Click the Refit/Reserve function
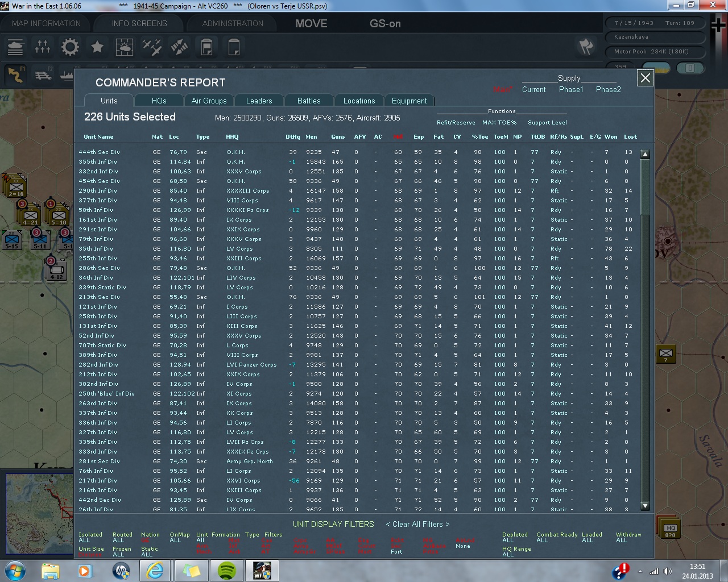 (x=456, y=122)
